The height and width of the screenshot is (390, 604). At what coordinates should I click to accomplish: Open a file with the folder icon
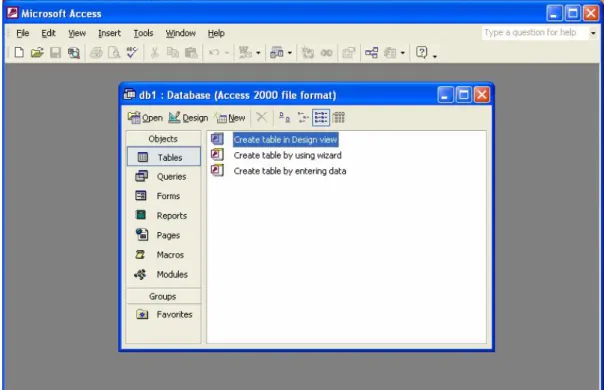click(x=37, y=52)
